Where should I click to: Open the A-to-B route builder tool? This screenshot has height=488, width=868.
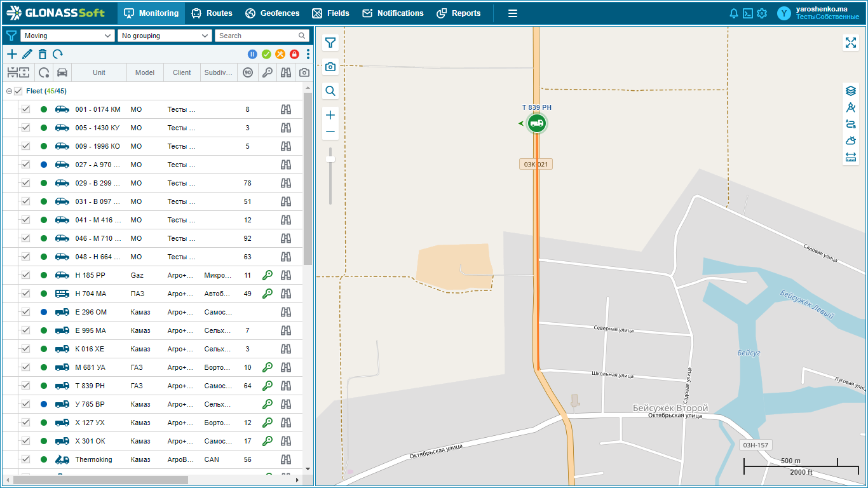pyautogui.click(x=851, y=124)
